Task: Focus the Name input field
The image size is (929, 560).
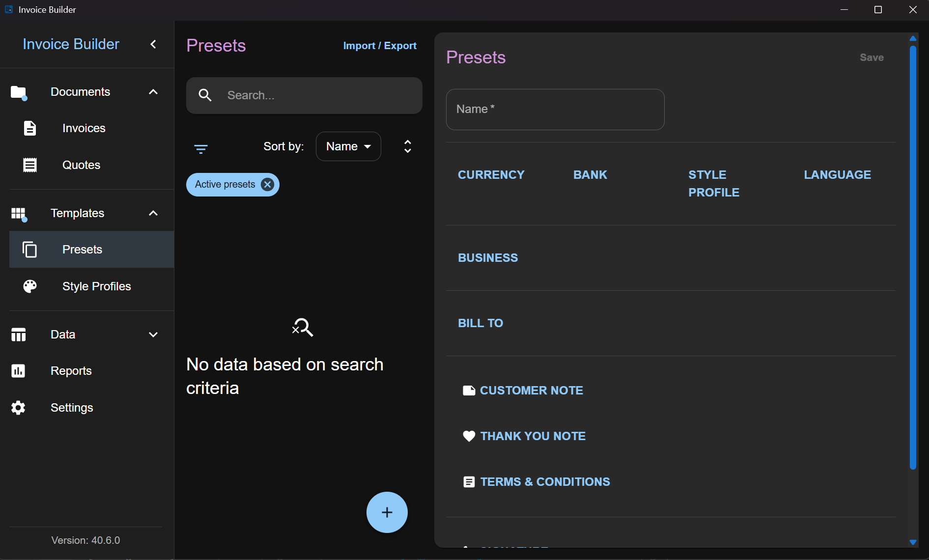Action: (555, 110)
